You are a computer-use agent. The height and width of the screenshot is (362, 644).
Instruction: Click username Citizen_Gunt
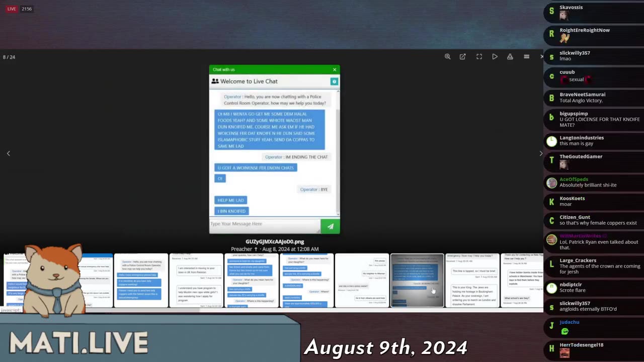(x=575, y=217)
